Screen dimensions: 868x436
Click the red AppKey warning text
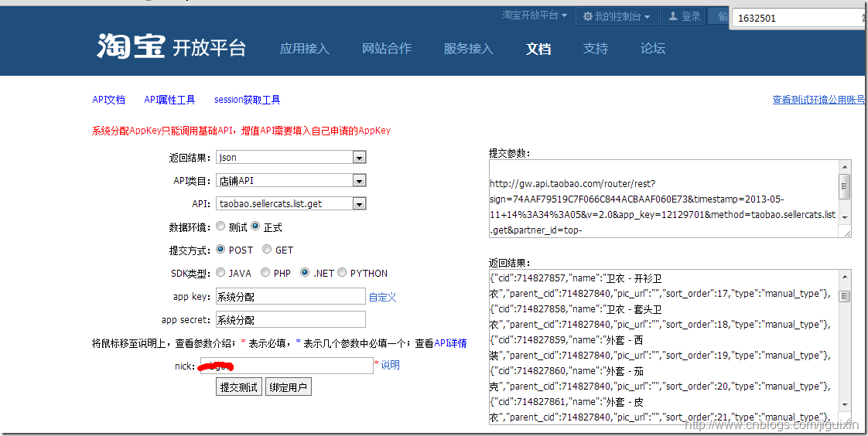[x=241, y=131]
